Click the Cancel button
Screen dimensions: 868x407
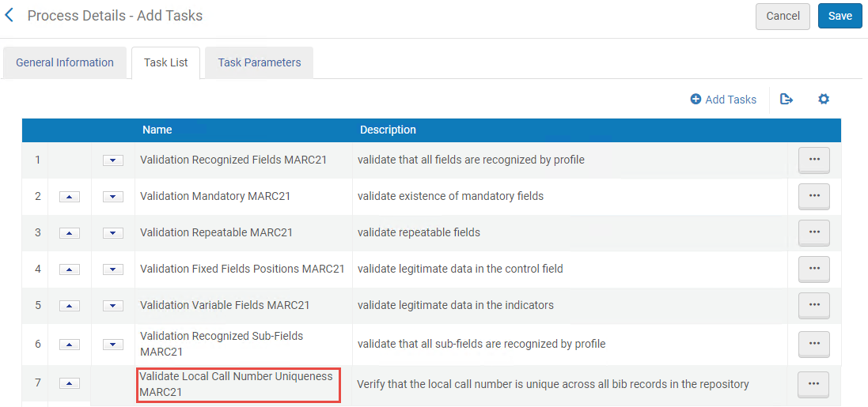tap(783, 16)
